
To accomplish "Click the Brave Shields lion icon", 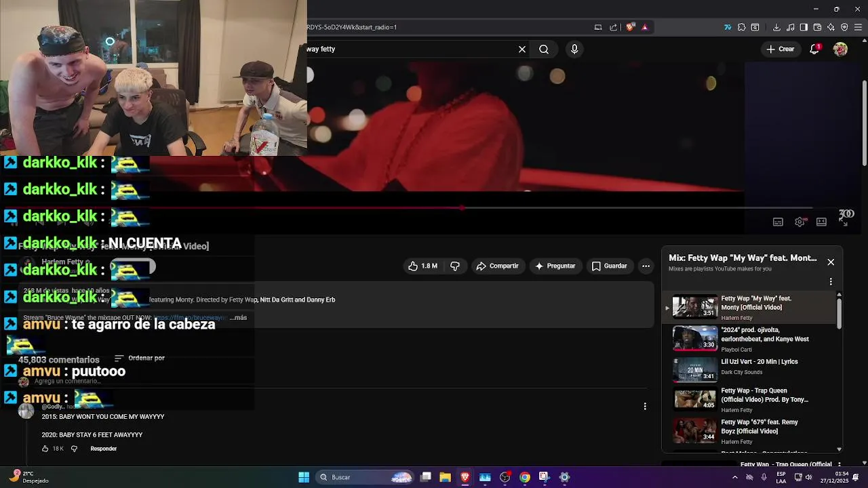I will pos(631,27).
